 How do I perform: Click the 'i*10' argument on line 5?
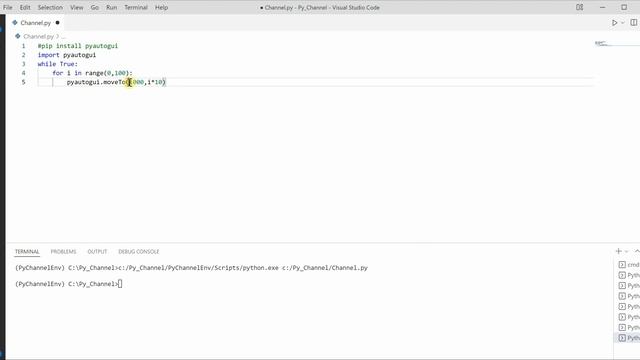[155, 82]
